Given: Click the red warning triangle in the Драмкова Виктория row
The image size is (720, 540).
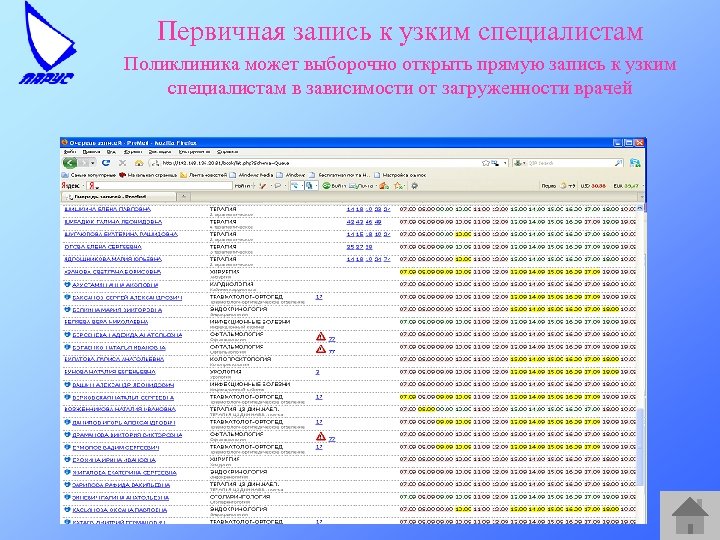Looking at the screenshot, I should pos(321,436).
